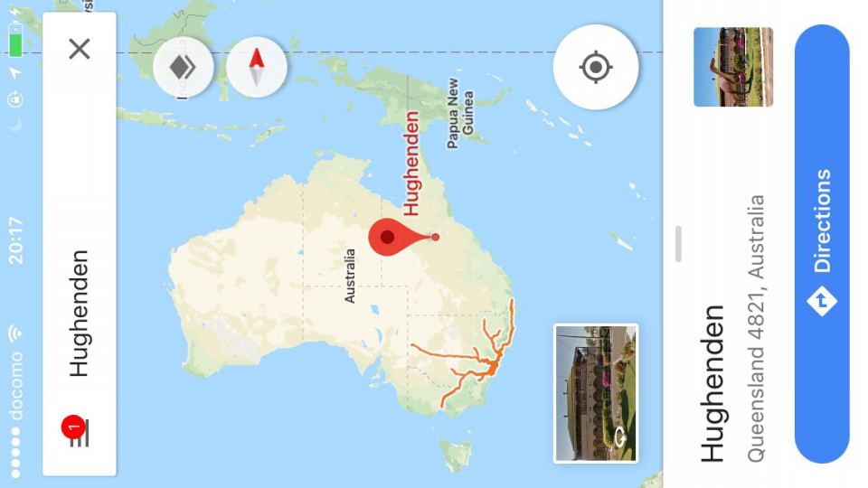Center map on my location

(x=596, y=67)
